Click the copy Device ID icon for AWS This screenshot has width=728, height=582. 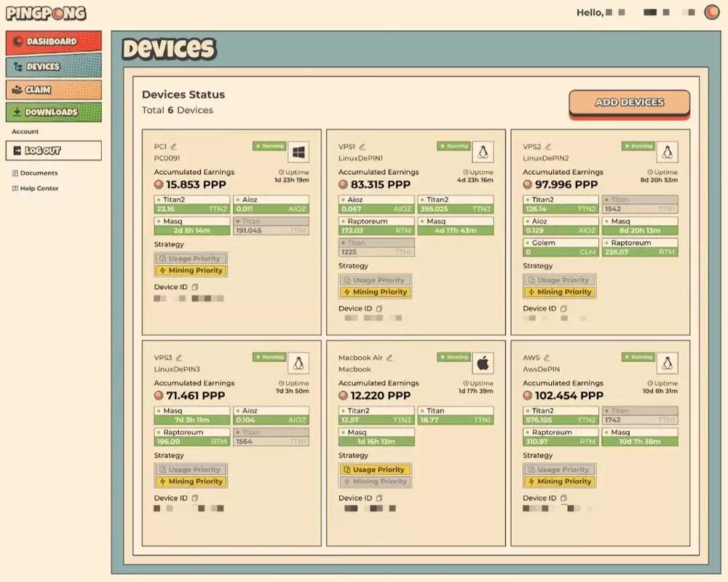563,498
